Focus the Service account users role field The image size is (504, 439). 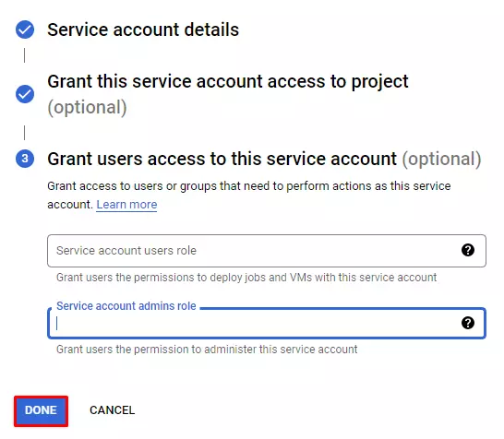[x=267, y=251]
